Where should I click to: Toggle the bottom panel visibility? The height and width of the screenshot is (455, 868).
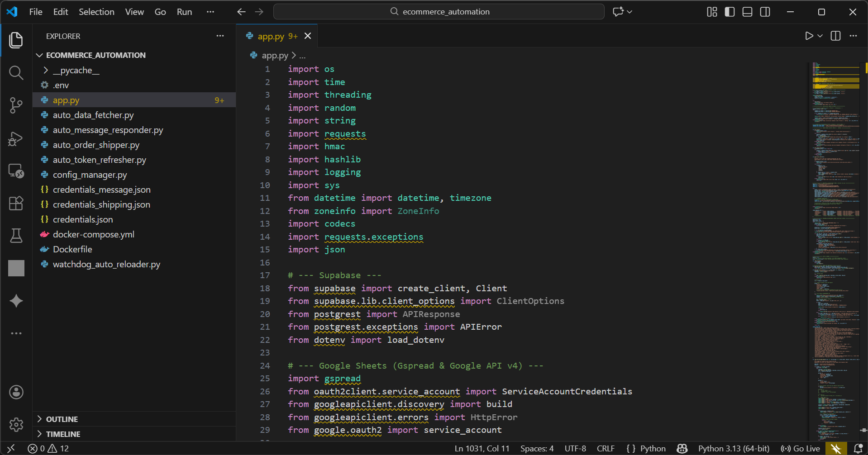[747, 12]
